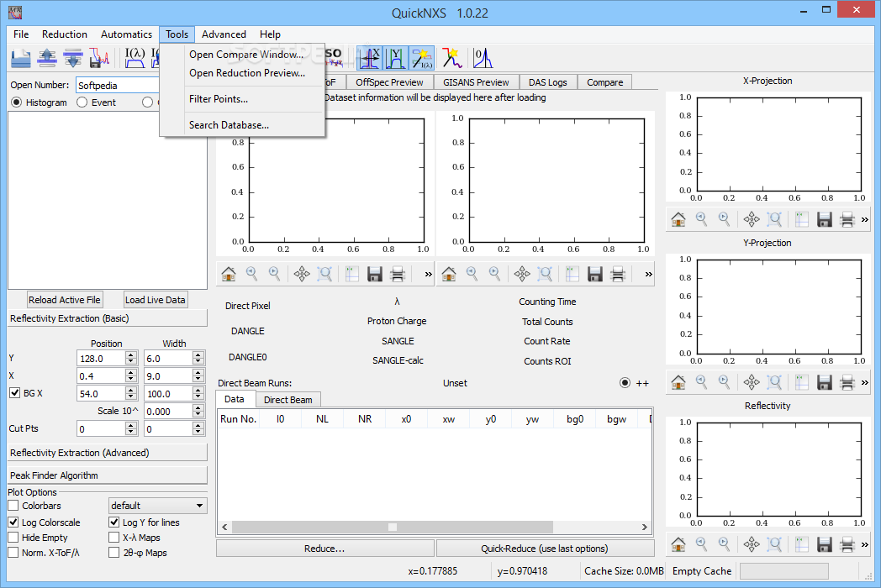Click the zero peak toolbar icon
The image size is (881, 588).
482,59
